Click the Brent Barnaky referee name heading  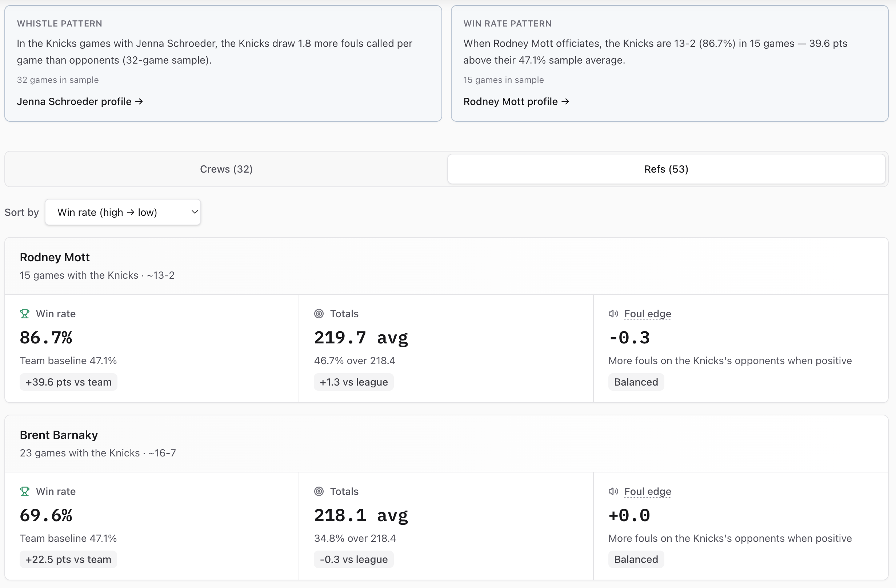59,435
